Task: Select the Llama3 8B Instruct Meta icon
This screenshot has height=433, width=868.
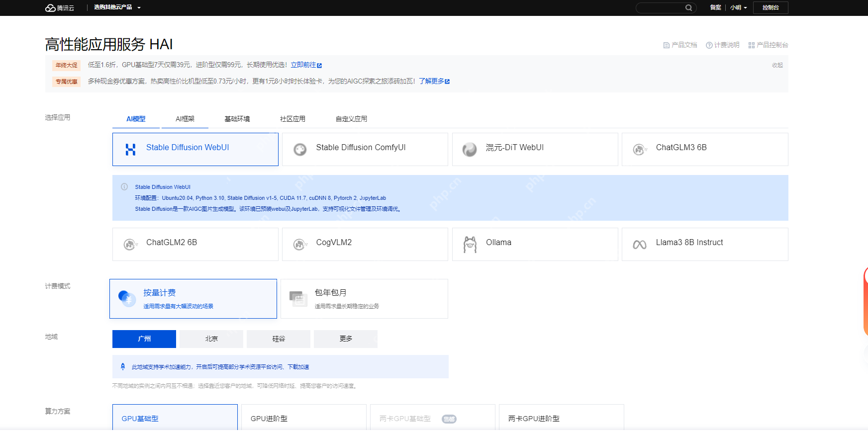Action: (639, 245)
